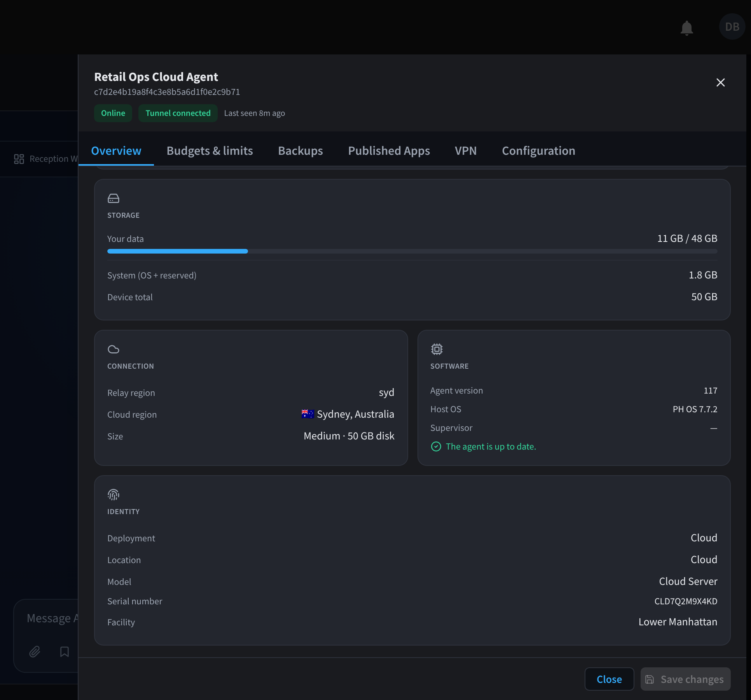This screenshot has width=751, height=700.
Task: Switch to the Overview tab
Action: [116, 151]
